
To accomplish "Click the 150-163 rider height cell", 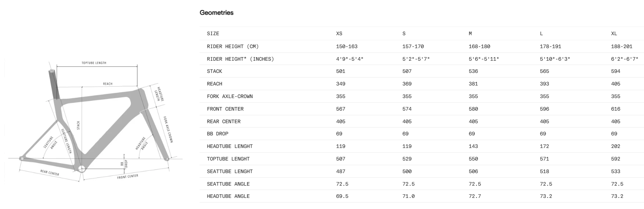I will pos(347,46).
